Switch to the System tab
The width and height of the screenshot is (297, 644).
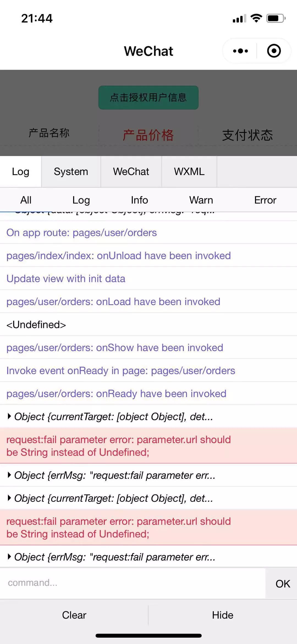[x=71, y=172]
